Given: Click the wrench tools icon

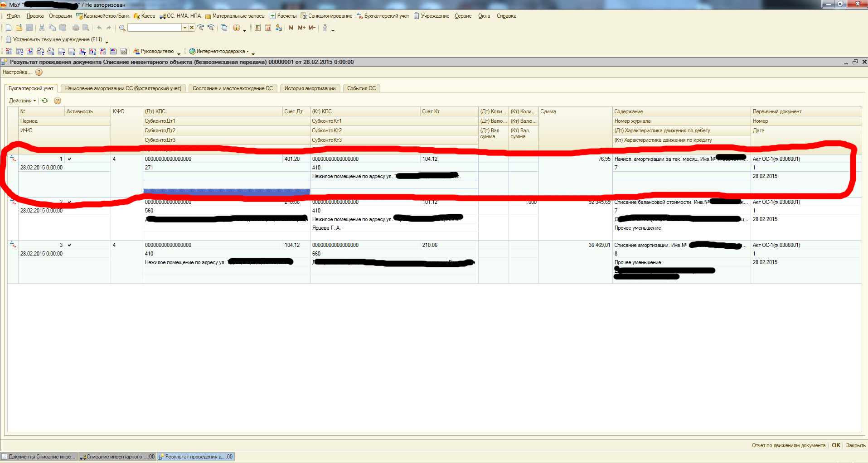Looking at the screenshot, I should pyautogui.click(x=325, y=28).
